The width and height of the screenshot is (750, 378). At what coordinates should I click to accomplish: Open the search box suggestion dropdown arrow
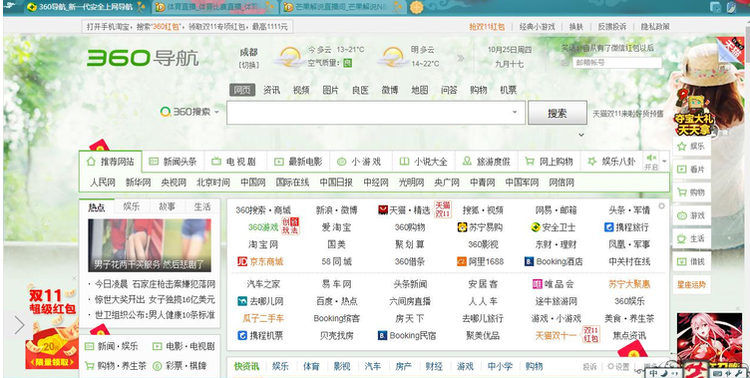point(515,112)
